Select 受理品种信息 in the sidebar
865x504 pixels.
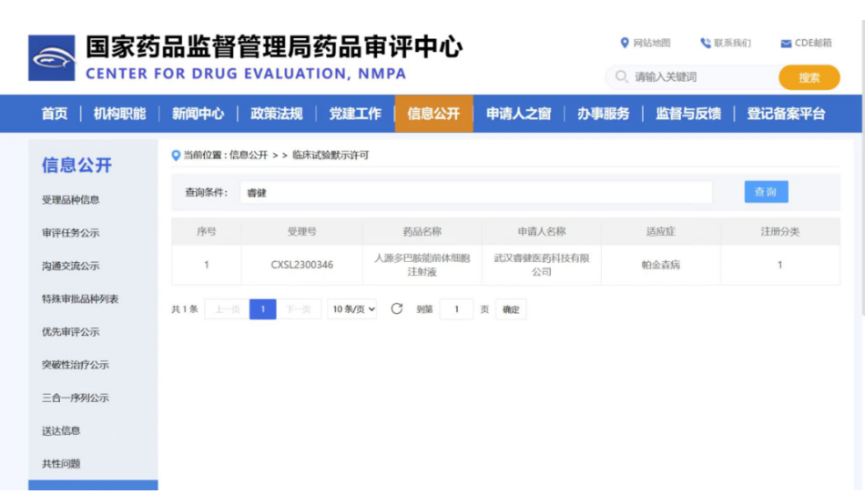(x=70, y=200)
